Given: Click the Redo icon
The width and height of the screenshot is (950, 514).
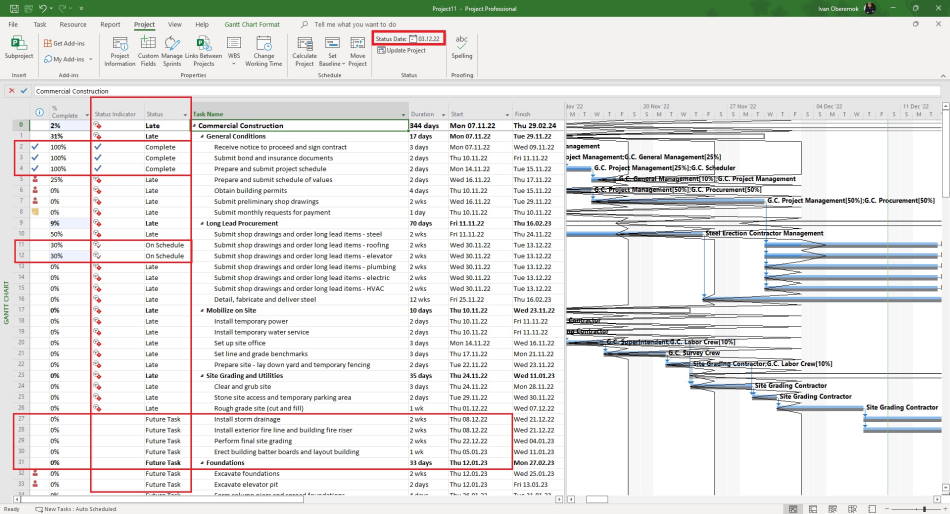Looking at the screenshot, I should coord(63,8).
